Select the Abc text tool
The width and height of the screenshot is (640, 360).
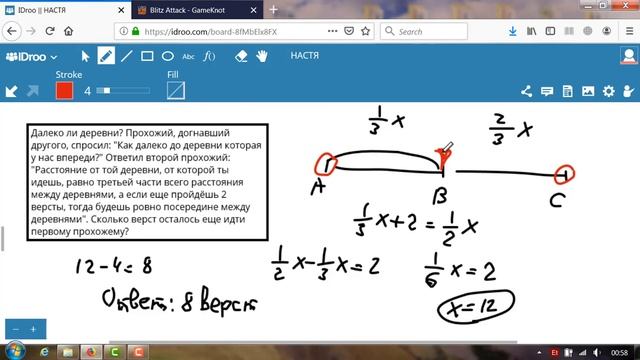pyautogui.click(x=188, y=56)
